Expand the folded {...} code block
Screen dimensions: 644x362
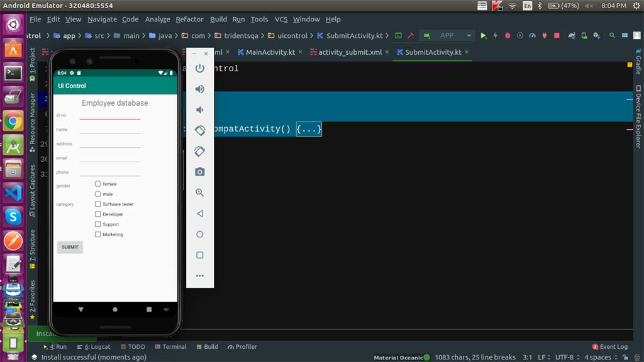point(308,129)
